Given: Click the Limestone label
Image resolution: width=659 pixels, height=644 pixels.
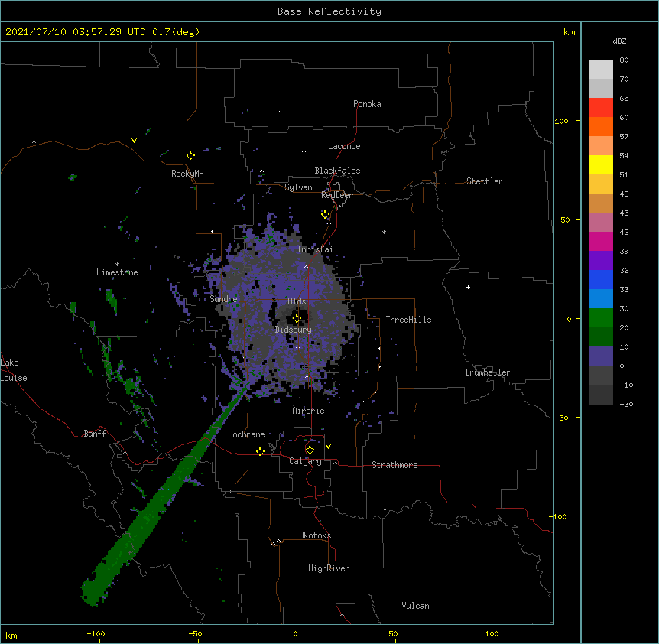Looking at the screenshot, I should [x=117, y=272].
